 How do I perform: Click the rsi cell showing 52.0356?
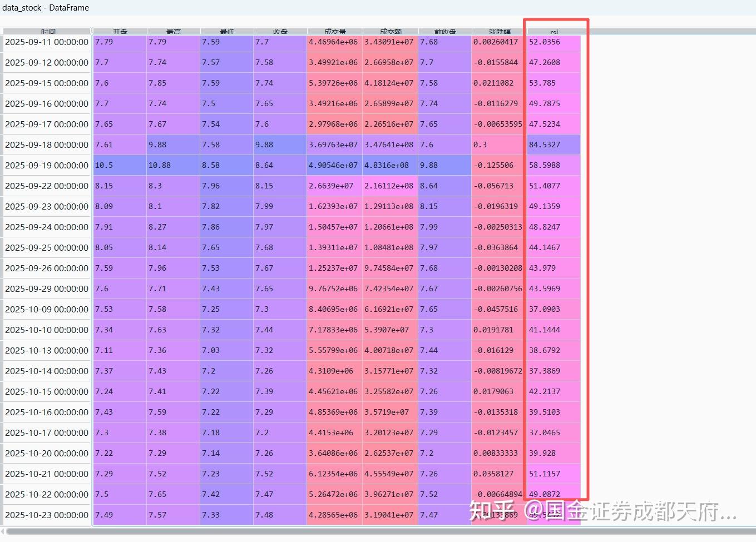[554, 42]
